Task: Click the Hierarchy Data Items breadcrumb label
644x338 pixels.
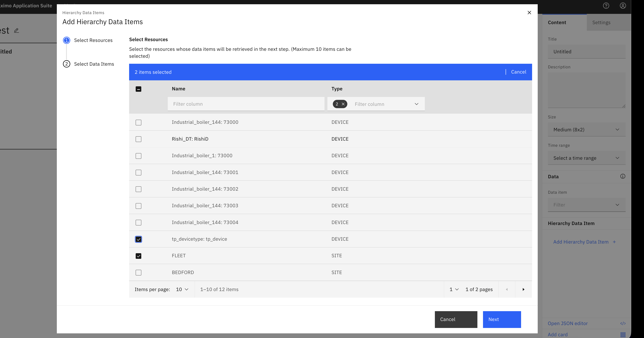Action: (83, 13)
